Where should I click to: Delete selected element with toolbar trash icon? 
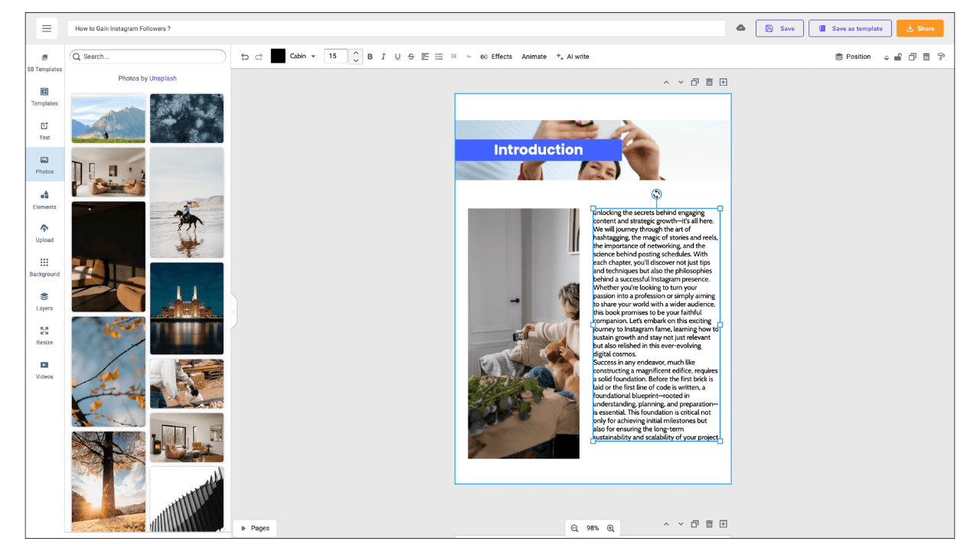click(x=926, y=57)
